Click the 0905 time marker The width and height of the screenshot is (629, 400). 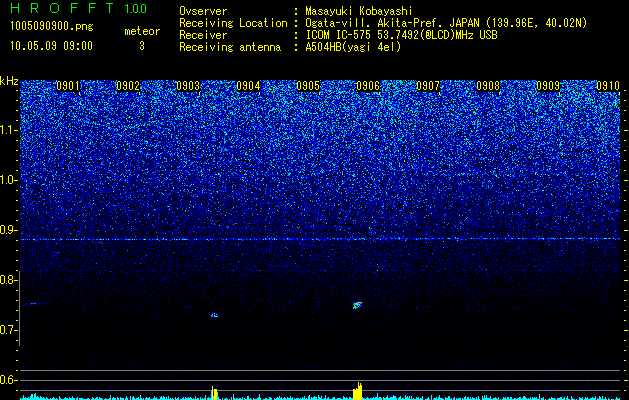tap(308, 86)
